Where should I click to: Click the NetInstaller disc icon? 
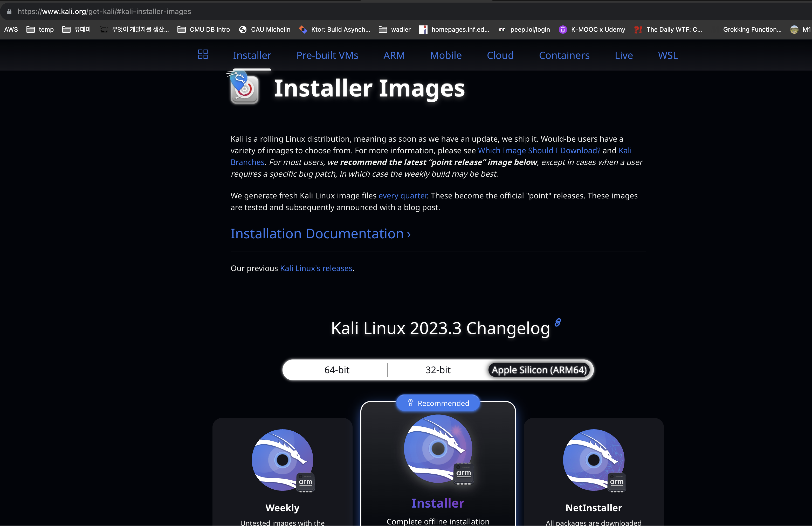[594, 460]
